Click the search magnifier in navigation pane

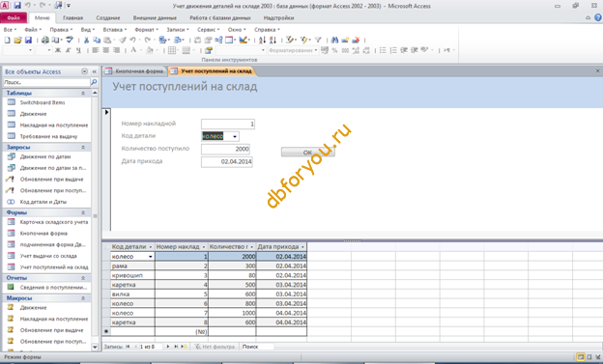pyautogui.click(x=94, y=82)
